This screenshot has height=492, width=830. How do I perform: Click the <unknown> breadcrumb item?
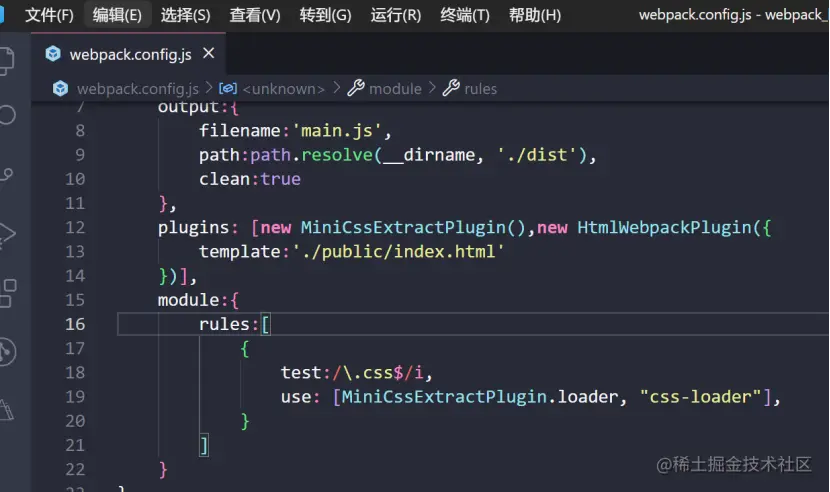pyautogui.click(x=284, y=89)
